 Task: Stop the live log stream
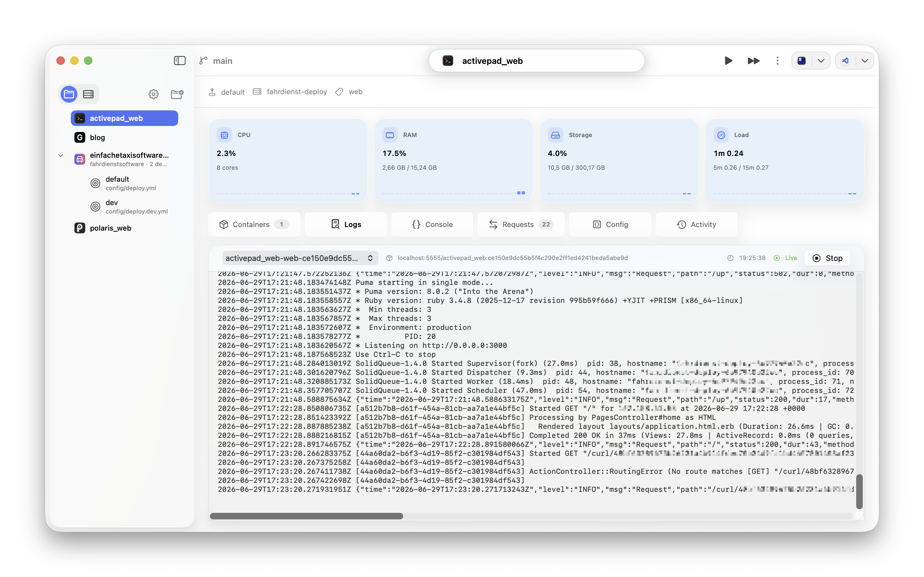pyautogui.click(x=827, y=258)
